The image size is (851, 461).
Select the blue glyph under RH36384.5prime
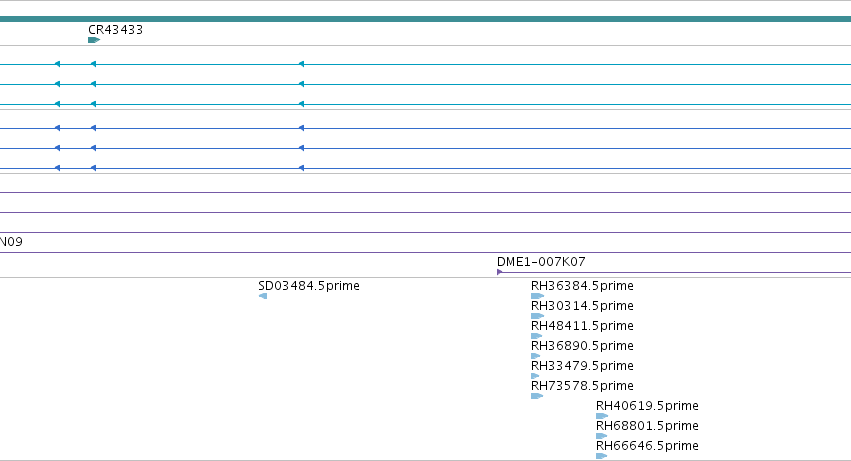point(537,296)
